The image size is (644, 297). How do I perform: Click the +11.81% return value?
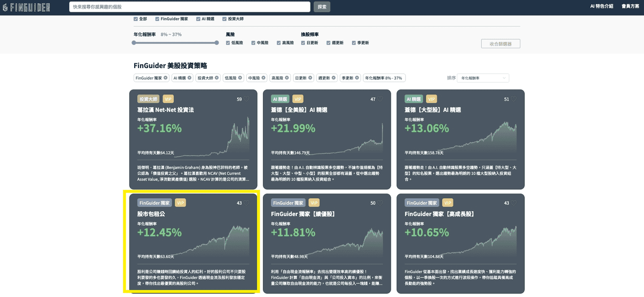coord(292,233)
